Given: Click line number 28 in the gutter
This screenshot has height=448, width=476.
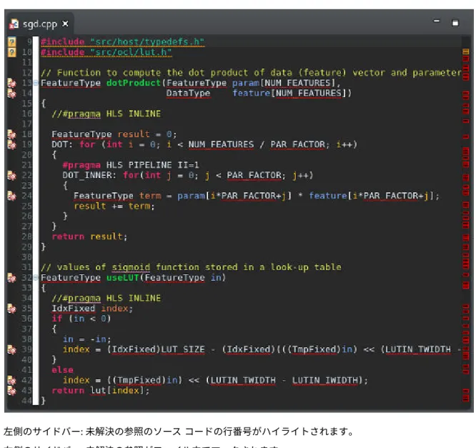Looking at the screenshot, I should [26, 237].
